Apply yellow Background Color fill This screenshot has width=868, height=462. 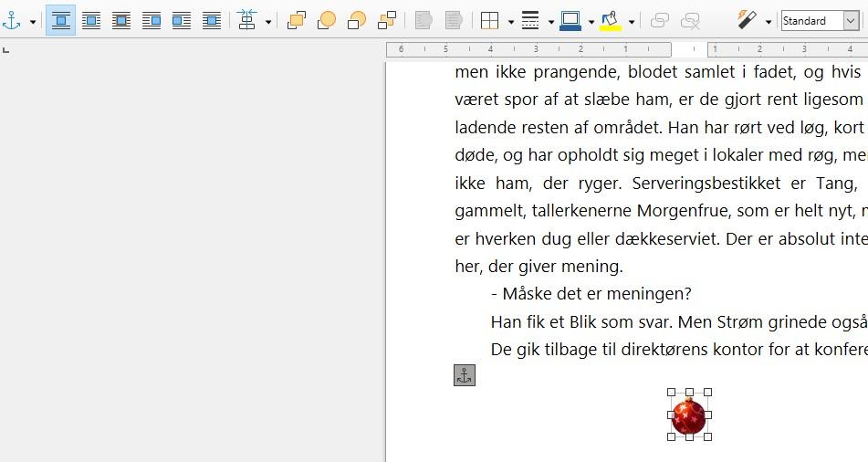point(611,20)
